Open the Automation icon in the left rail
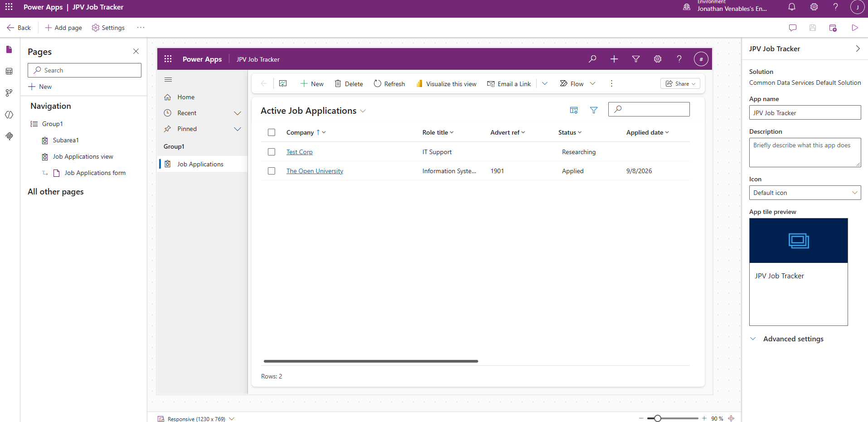The width and height of the screenshot is (868, 422). click(9, 93)
